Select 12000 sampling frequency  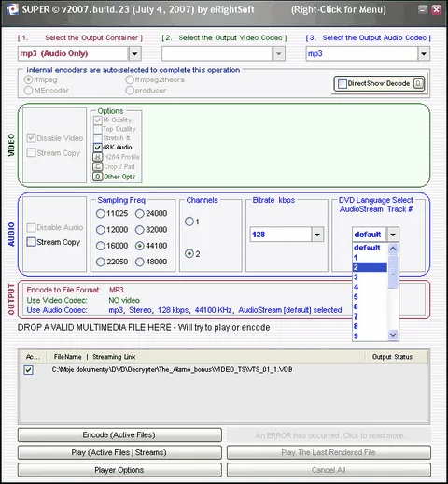coord(100,230)
